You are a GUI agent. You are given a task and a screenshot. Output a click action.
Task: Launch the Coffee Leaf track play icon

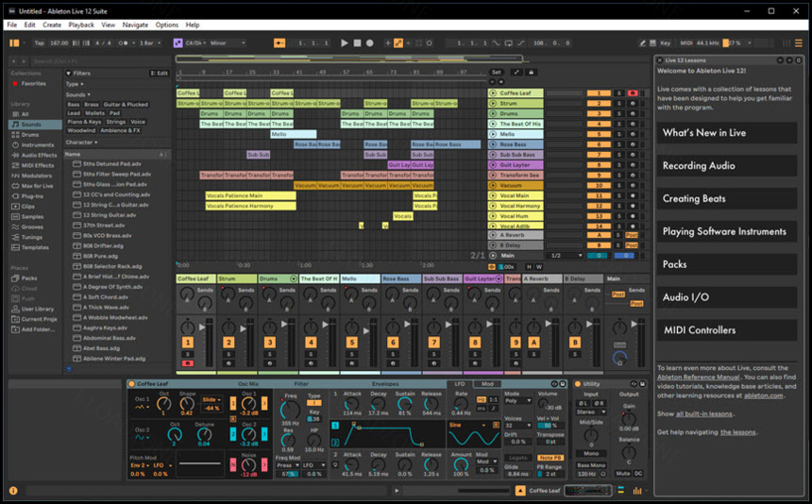493,93
